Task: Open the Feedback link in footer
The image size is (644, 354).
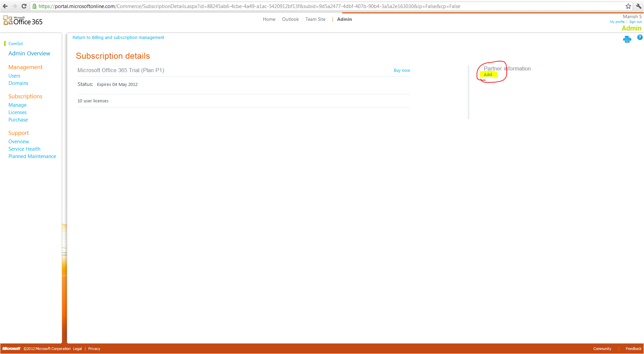Action: pyautogui.click(x=633, y=349)
